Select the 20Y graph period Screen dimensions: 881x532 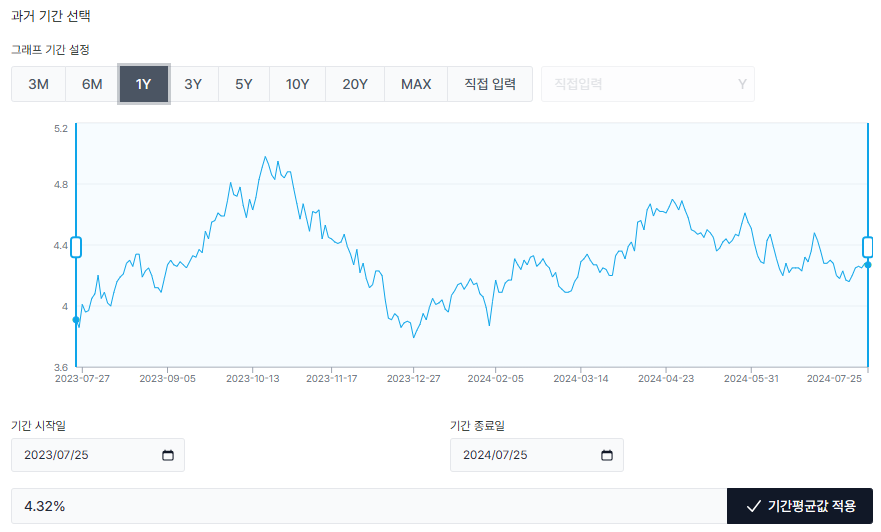tap(355, 84)
